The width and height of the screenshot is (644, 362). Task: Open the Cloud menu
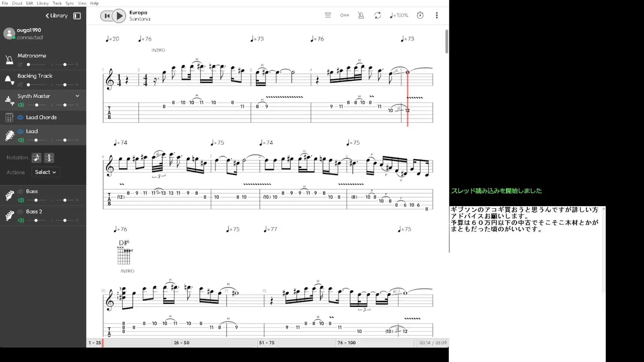(x=17, y=3)
